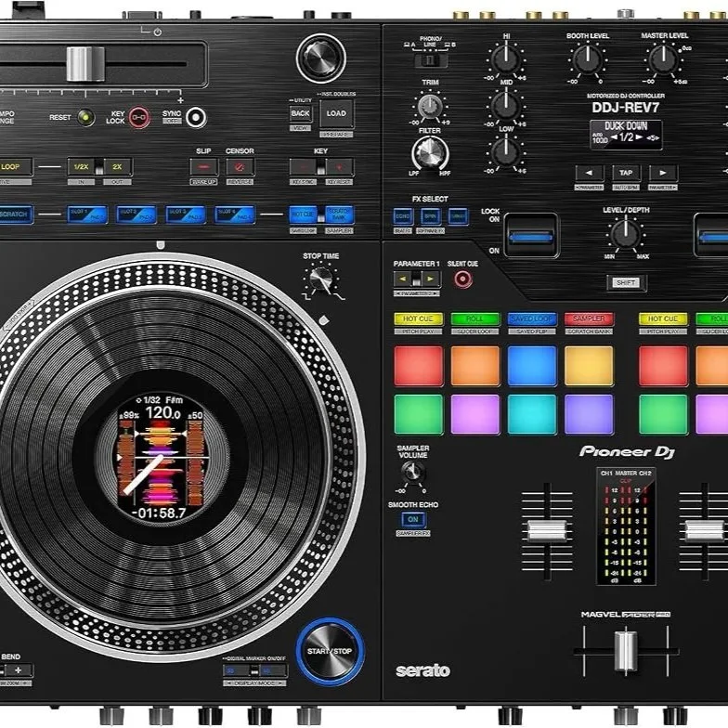Click the PARAMETER 1 left arrow
728x728 pixels.
click(x=403, y=279)
